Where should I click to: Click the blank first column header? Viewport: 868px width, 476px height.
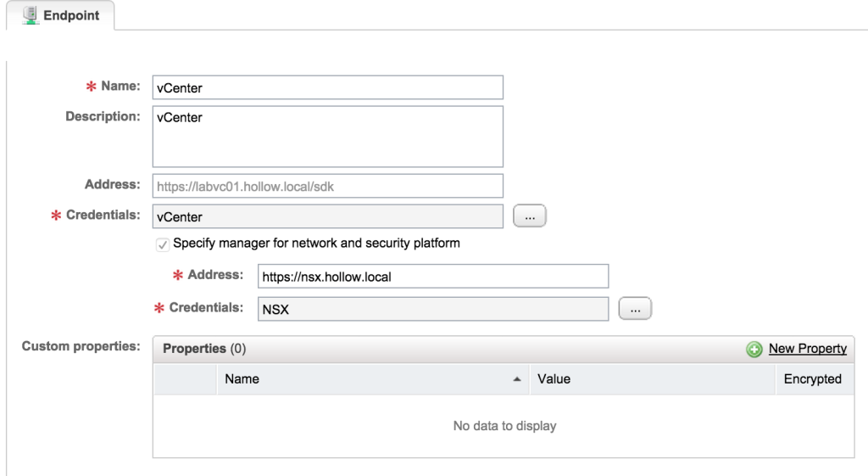tap(185, 379)
